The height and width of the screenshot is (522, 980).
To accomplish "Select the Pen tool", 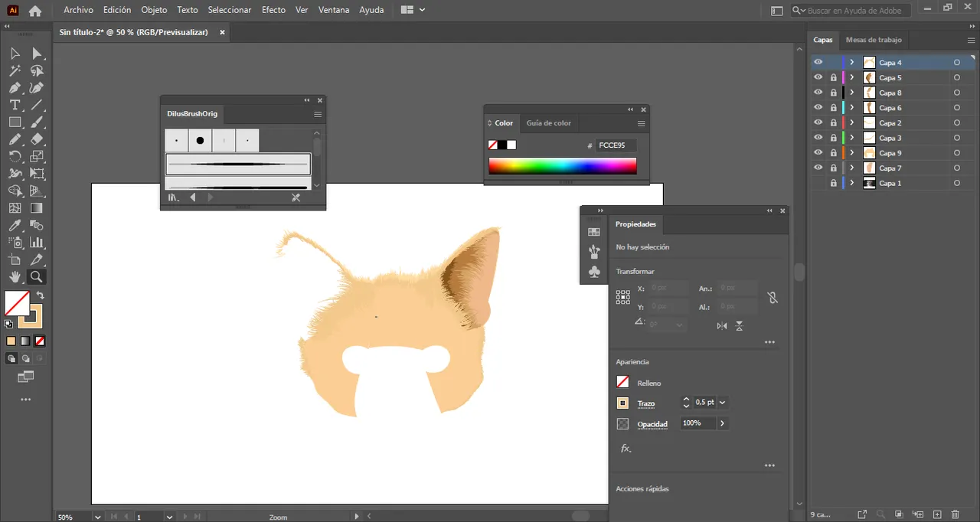I will (x=15, y=88).
